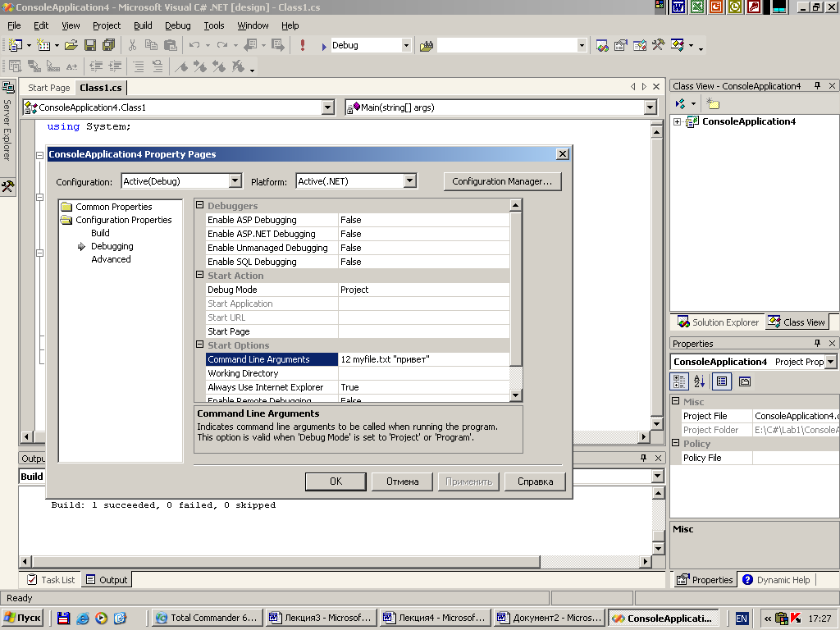The image size is (840, 630).
Task: Collapse the Debuggers property group
Action: (x=200, y=205)
